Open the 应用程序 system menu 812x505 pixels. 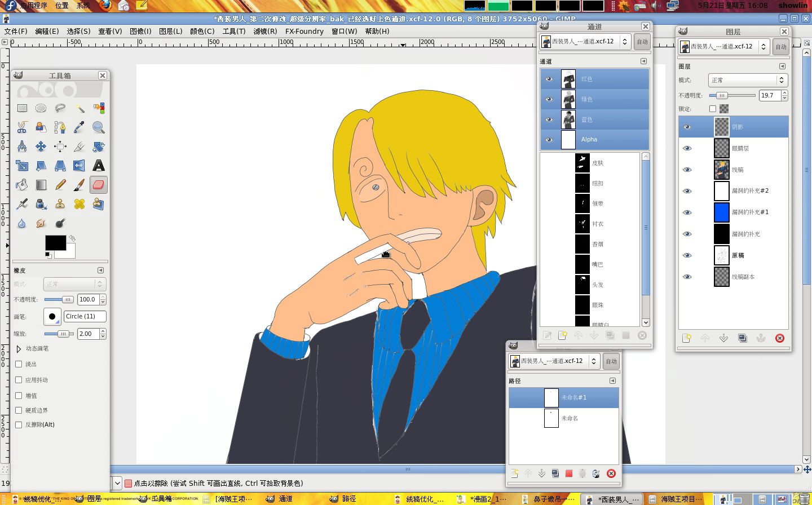click(x=34, y=5)
